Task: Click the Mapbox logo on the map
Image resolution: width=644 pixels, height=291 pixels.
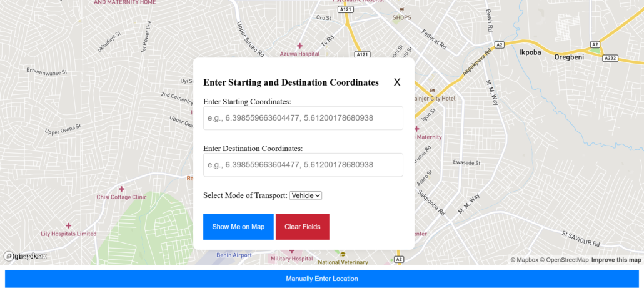Action: 25,256
